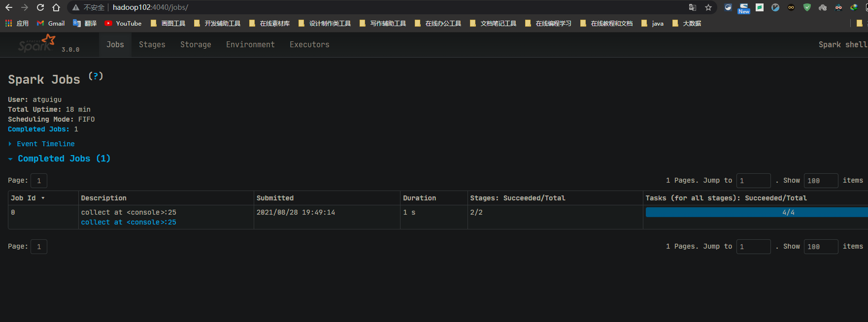Open the 大数据 bookmark folder
The height and width of the screenshot is (322, 868).
(686, 23)
